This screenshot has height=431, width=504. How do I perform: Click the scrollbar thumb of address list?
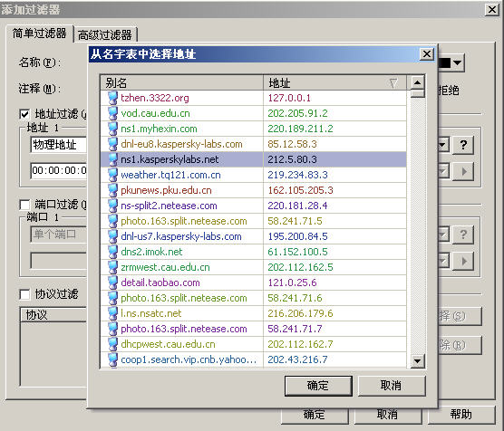pos(417,93)
